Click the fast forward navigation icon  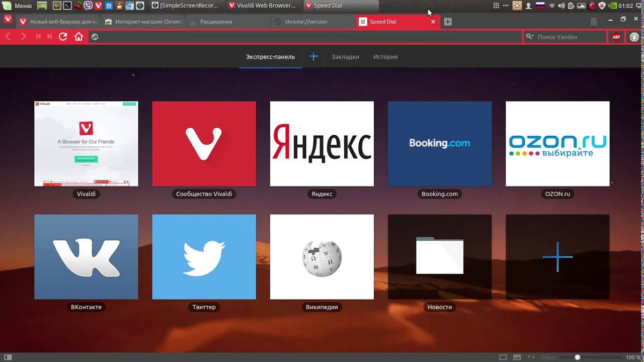(x=50, y=37)
